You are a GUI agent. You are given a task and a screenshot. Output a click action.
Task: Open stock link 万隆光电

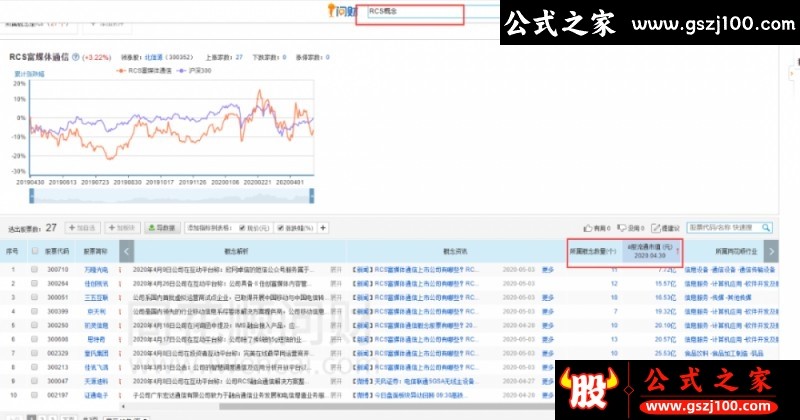[96, 269]
